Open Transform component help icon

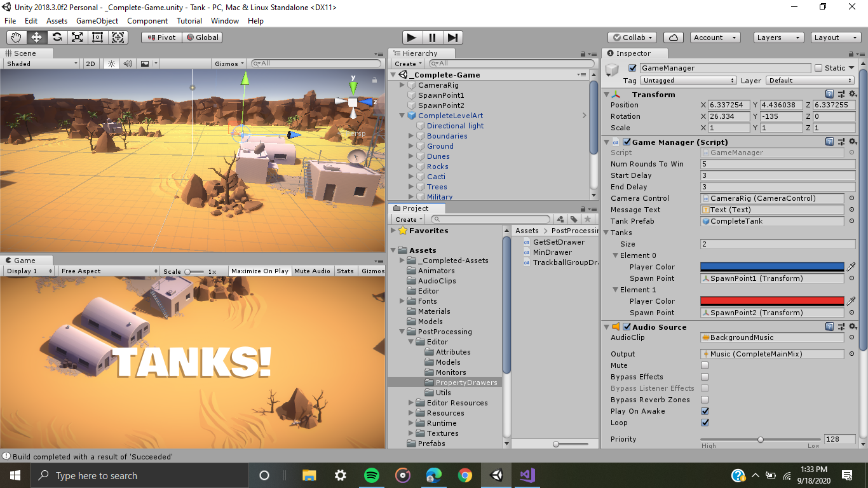click(830, 94)
